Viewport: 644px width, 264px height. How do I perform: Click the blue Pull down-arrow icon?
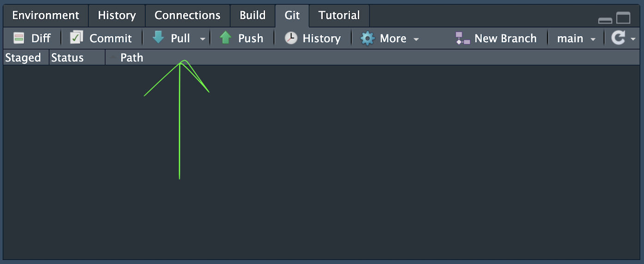click(x=158, y=38)
